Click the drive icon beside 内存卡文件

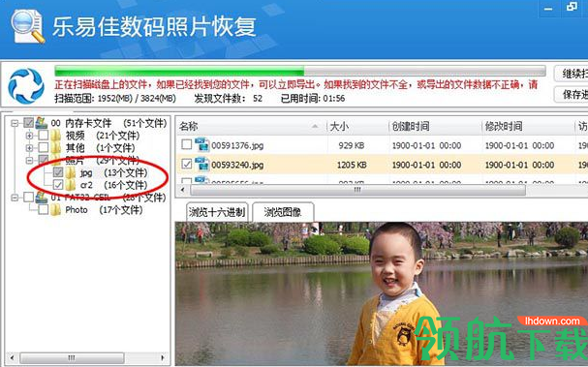pyautogui.click(x=42, y=123)
